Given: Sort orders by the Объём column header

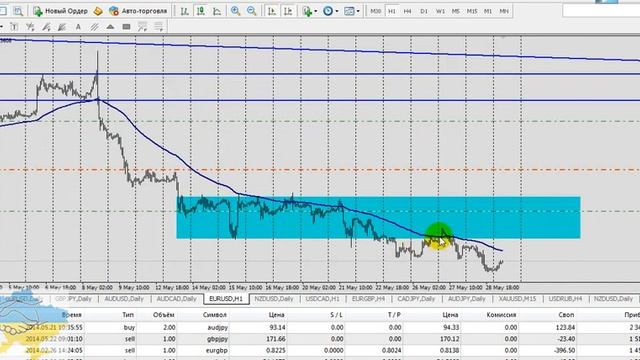Looking at the screenshot, I should (x=164, y=315).
